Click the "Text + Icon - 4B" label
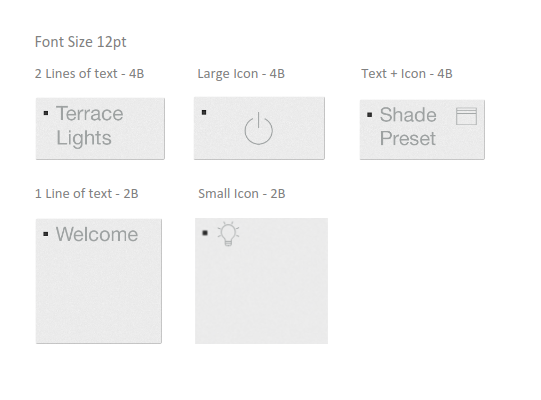 [407, 74]
